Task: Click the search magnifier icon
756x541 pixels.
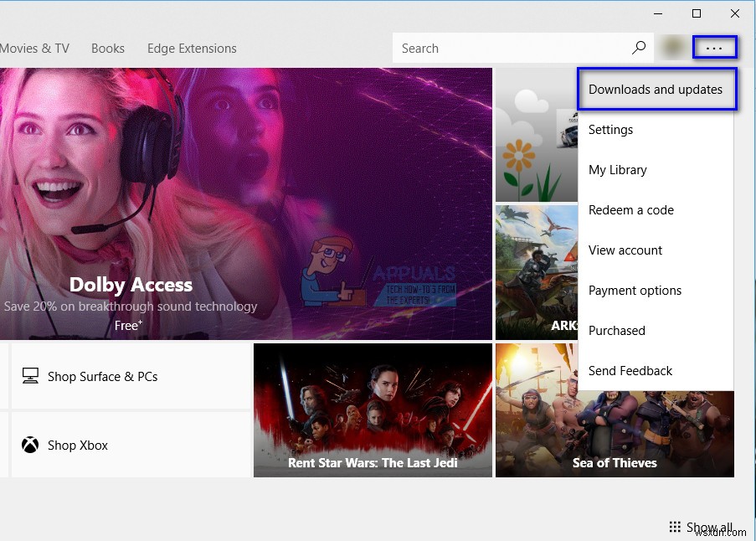Action: (639, 47)
